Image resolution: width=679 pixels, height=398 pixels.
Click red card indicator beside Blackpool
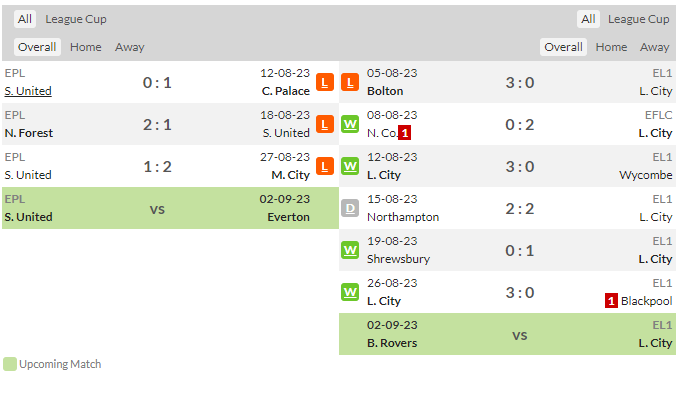611,301
